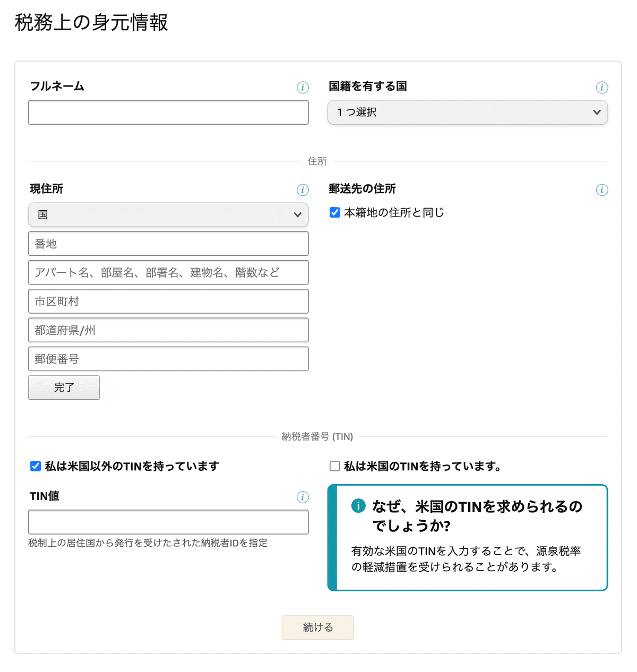This screenshot has width=637, height=672.
Task: Click the 続ける button
Action: click(317, 627)
